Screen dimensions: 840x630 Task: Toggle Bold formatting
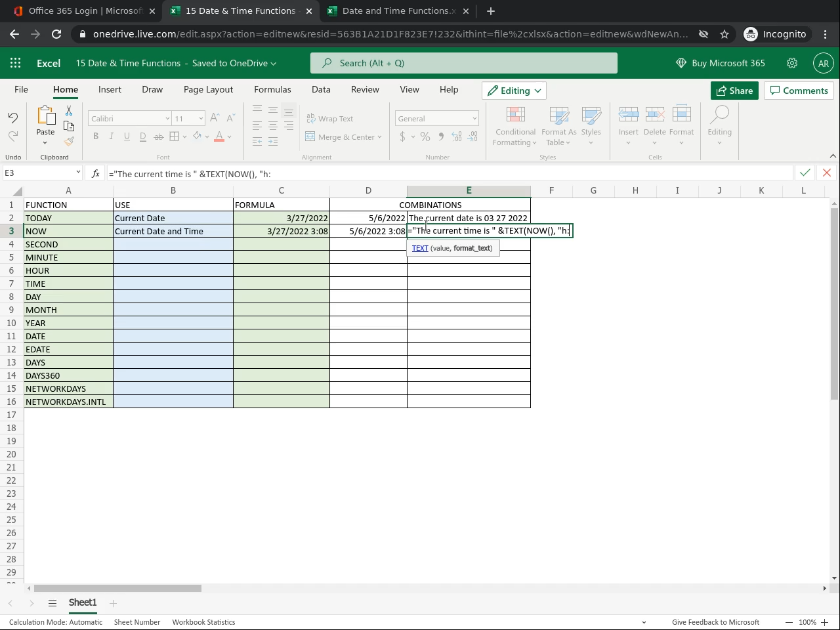(96, 136)
